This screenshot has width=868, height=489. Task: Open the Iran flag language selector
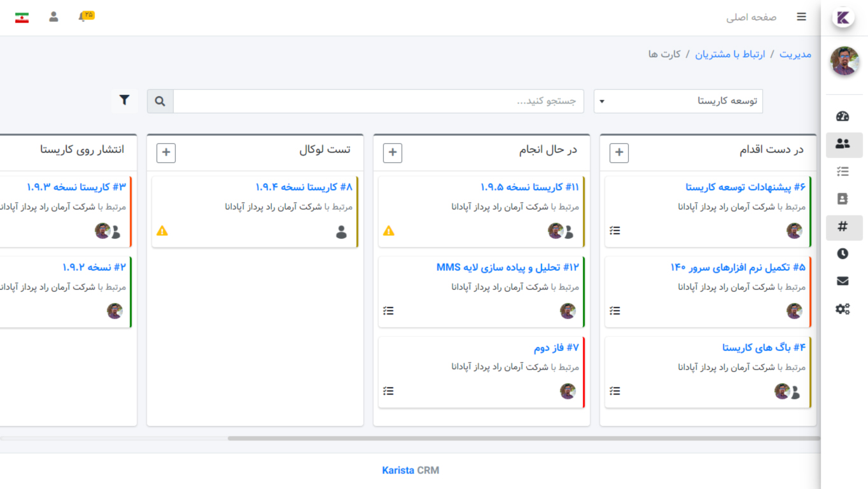point(22,17)
